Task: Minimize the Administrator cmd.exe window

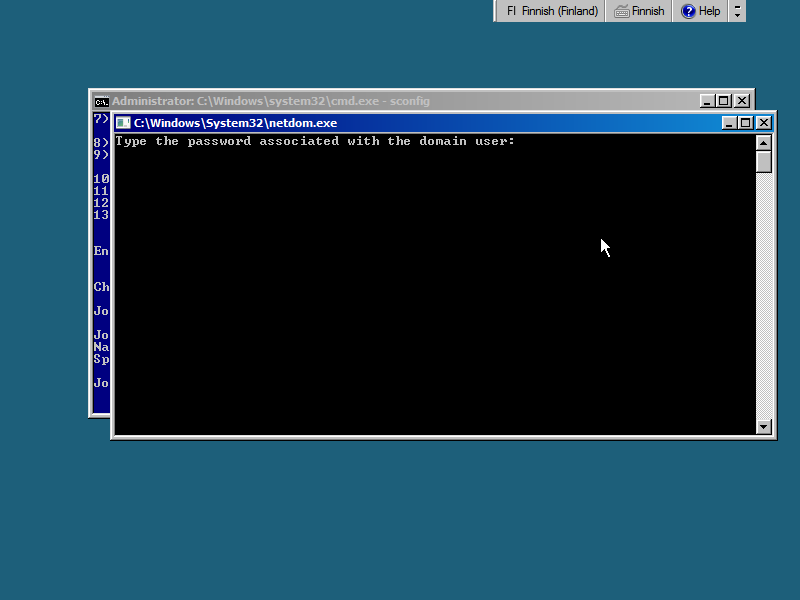Action: tap(707, 101)
